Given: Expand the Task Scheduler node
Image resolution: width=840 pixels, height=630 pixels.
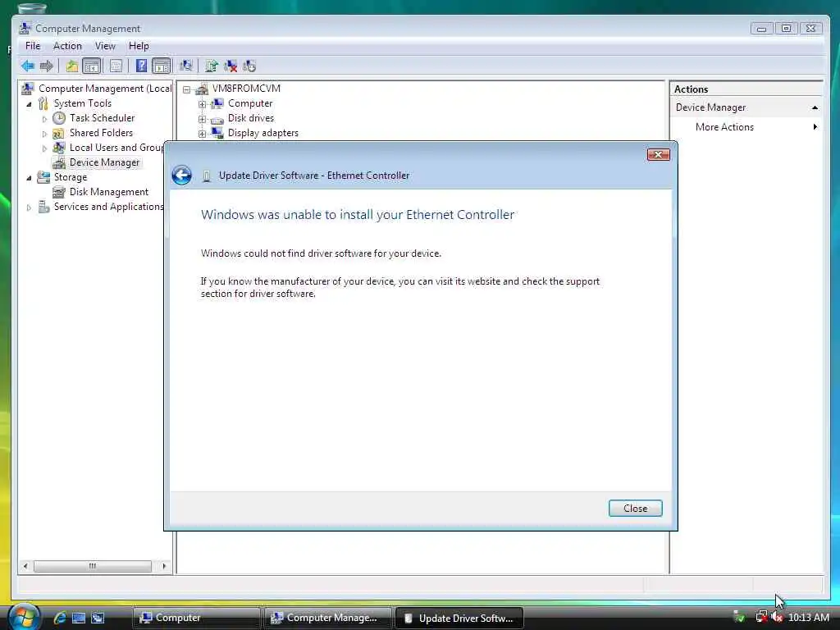Looking at the screenshot, I should click(x=44, y=119).
